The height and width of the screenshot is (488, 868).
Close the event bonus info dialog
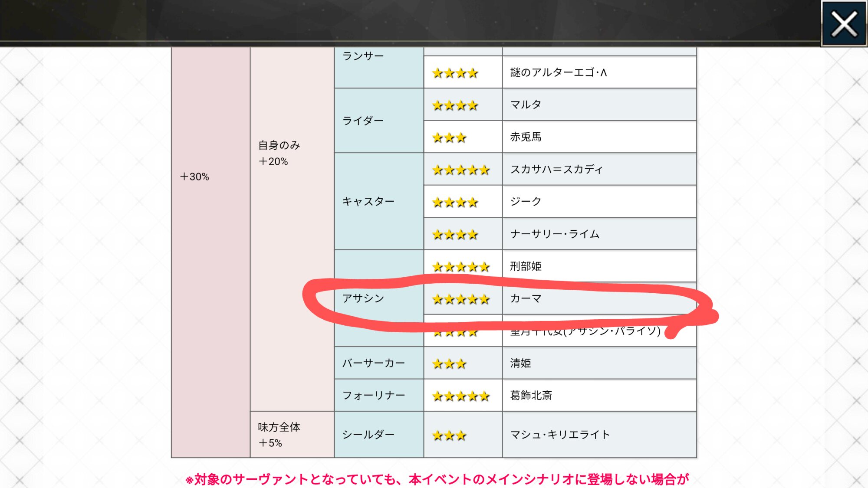tap(844, 24)
